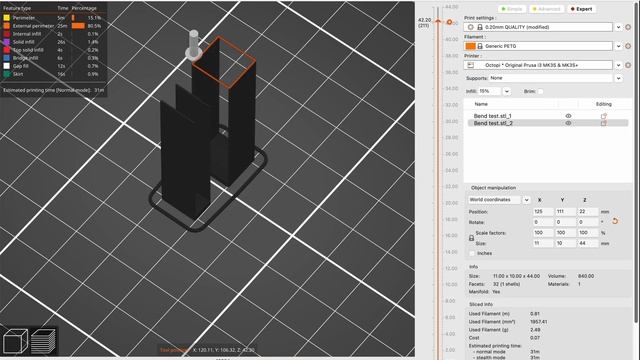Click the Editing column header
The width and height of the screenshot is (640, 360).
point(603,104)
